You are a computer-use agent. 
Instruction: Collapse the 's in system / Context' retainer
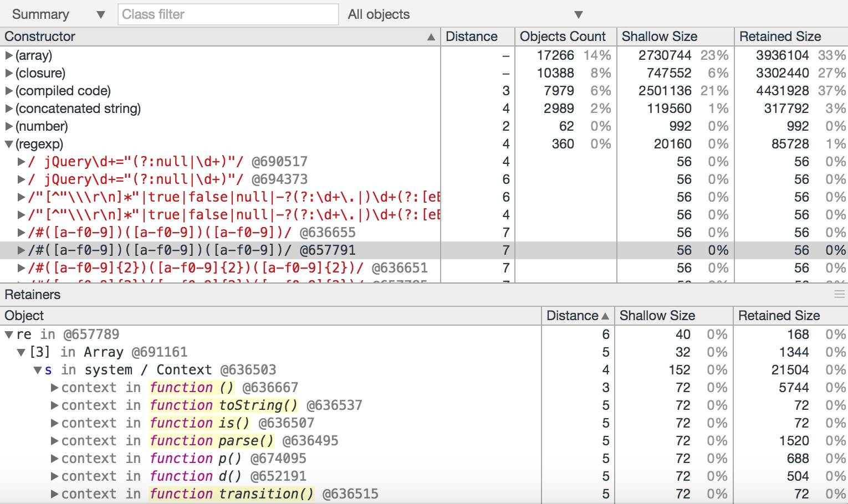tap(38, 370)
